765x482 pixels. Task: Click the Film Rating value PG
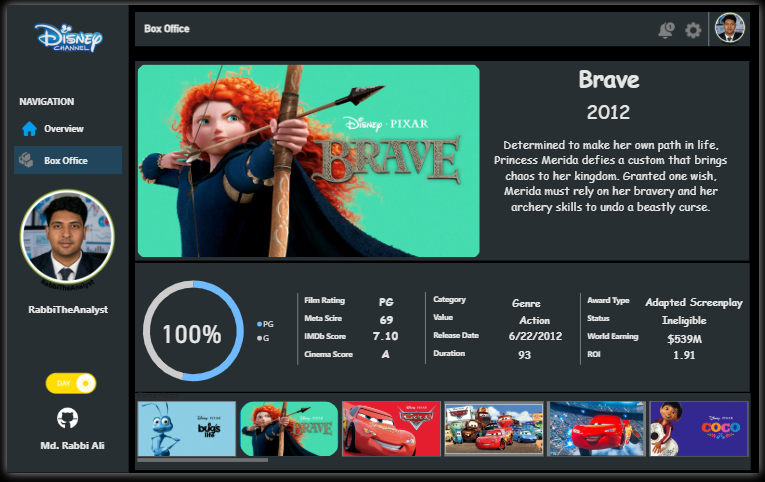click(x=386, y=302)
